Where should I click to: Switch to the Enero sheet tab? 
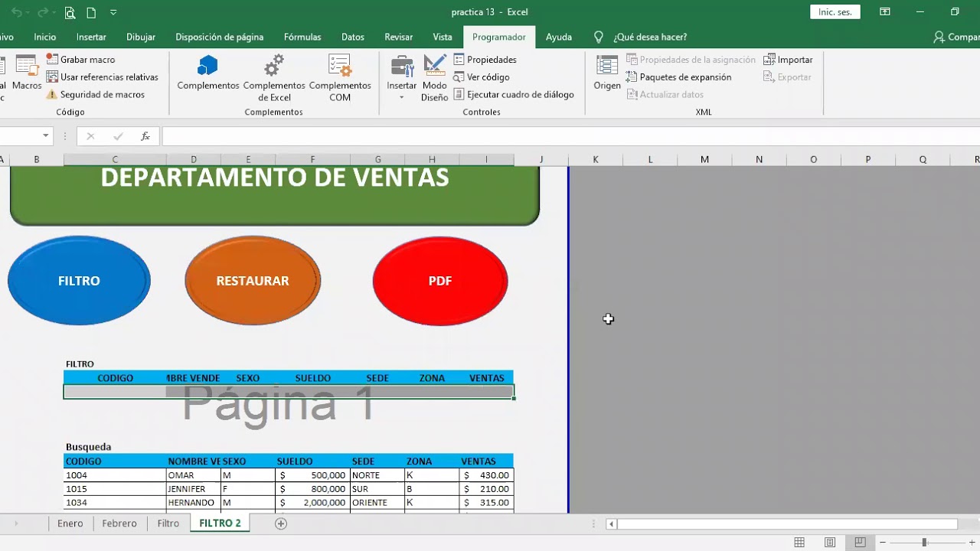click(x=70, y=523)
